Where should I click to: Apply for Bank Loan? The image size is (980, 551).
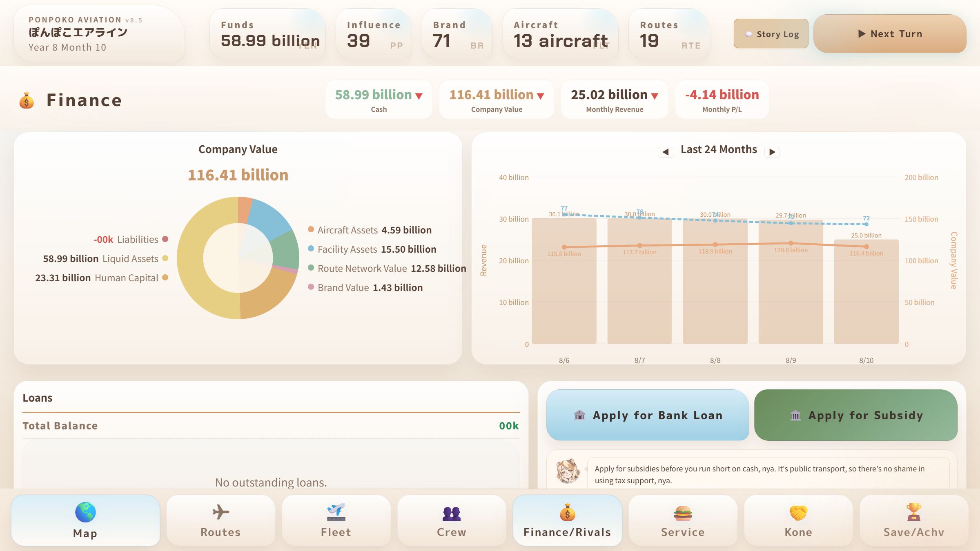pyautogui.click(x=648, y=415)
